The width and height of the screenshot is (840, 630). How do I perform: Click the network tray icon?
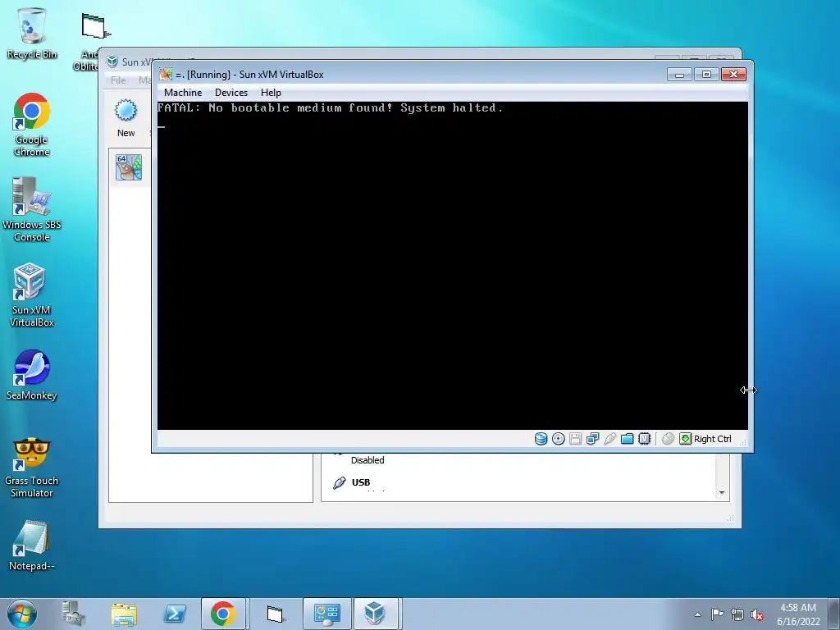(737, 614)
